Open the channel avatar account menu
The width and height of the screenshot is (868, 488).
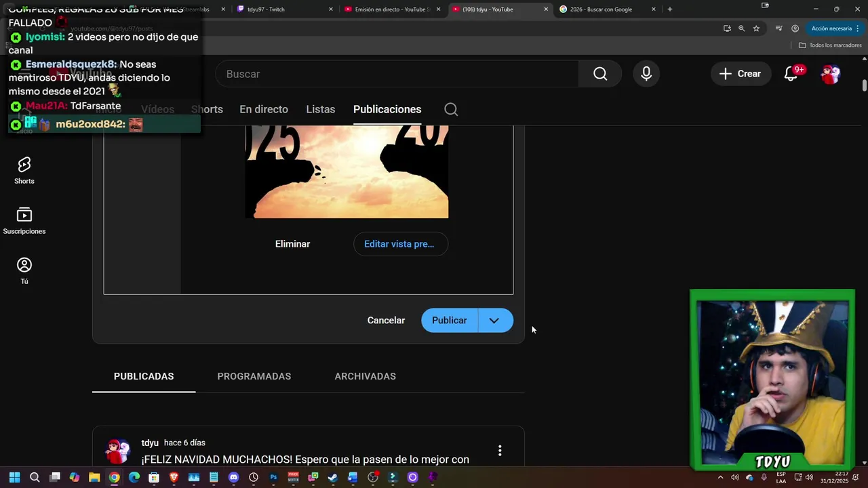click(x=831, y=74)
